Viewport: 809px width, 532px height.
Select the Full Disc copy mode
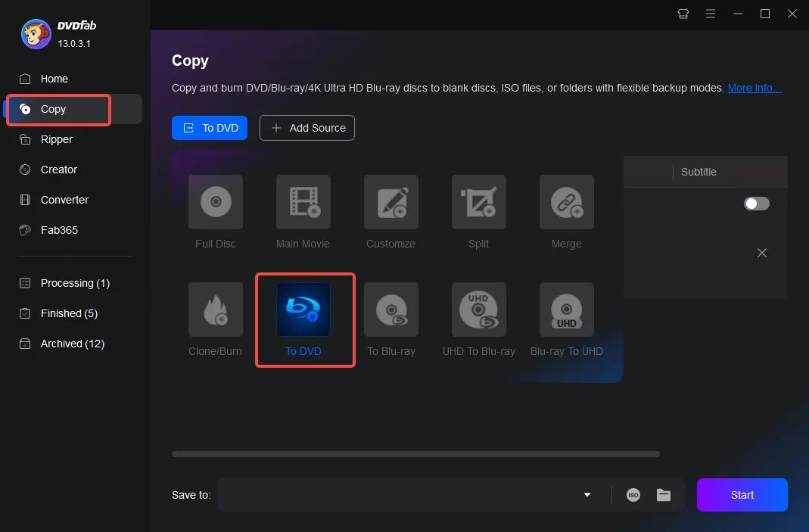click(215, 213)
